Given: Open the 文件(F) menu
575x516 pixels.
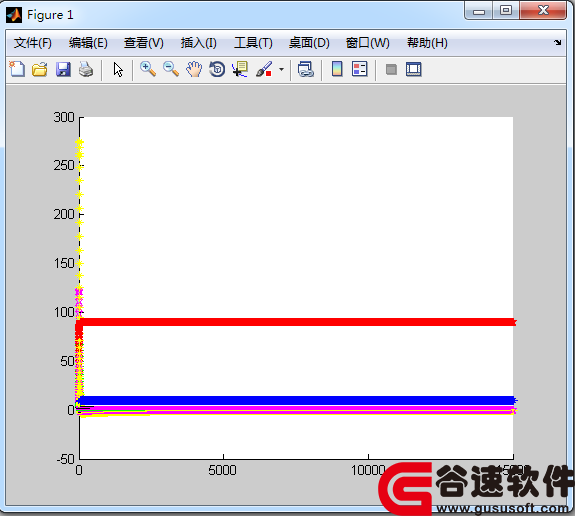Looking at the screenshot, I should [33, 43].
